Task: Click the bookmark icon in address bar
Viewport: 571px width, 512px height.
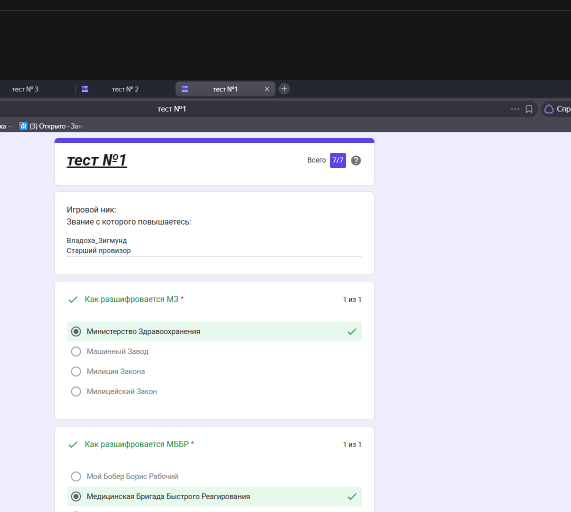Action: point(529,109)
